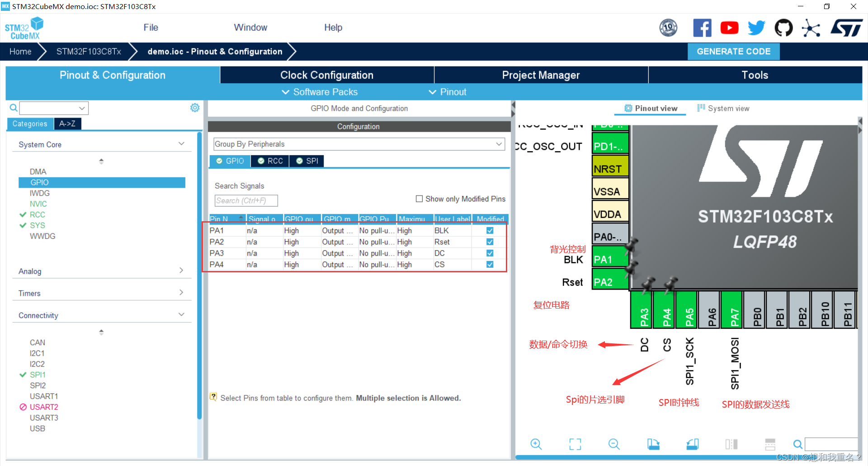
Task: Click the Search Signals input field
Action: (246, 200)
